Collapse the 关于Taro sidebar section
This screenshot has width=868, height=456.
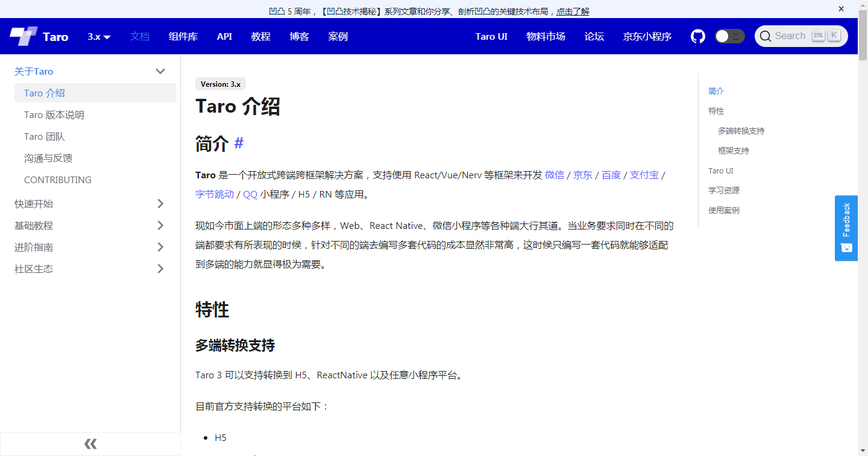click(x=160, y=71)
